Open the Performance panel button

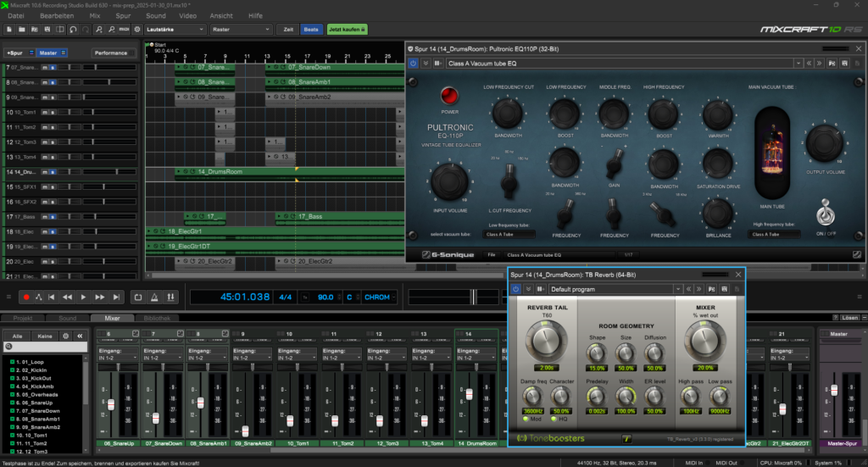[x=114, y=53]
